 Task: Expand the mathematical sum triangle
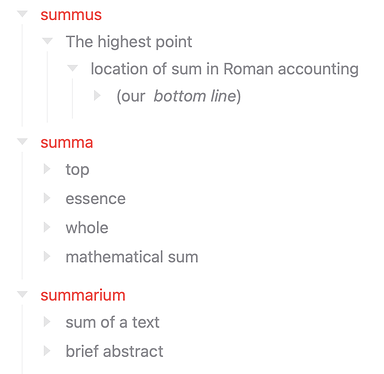pyautogui.click(x=47, y=257)
